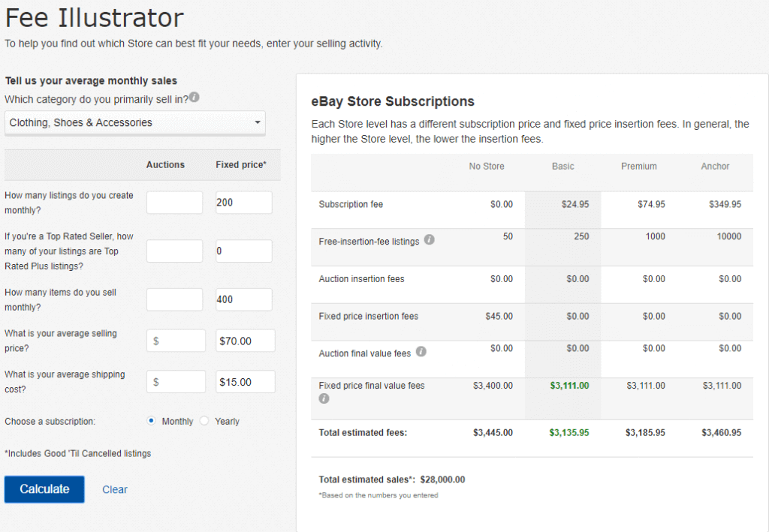Click the Calculate button
Viewport: 769px width, 532px height.
[x=44, y=489]
